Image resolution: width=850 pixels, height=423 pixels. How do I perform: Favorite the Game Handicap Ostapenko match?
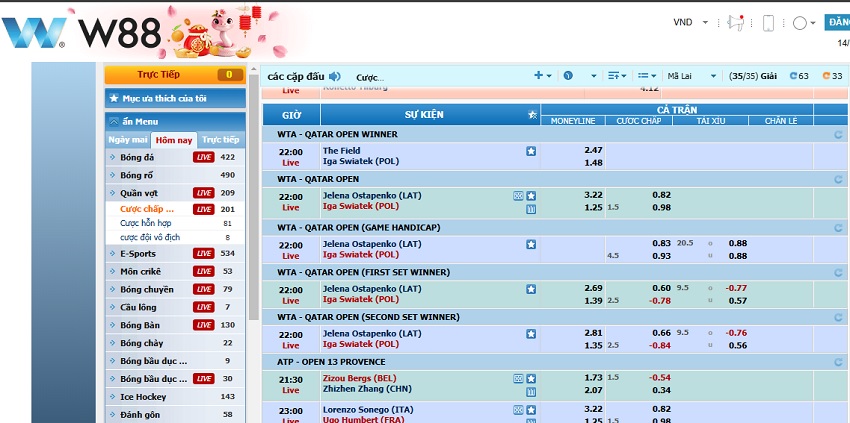click(531, 245)
